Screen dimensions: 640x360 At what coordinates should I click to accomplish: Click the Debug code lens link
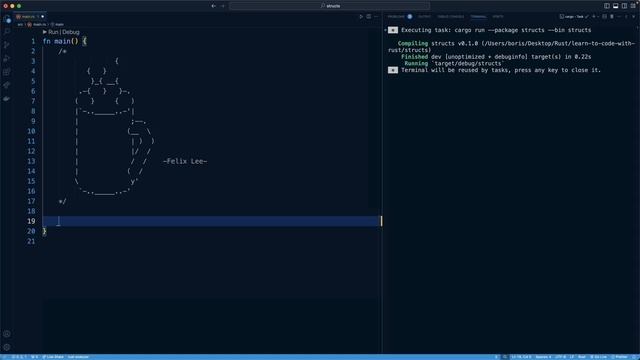coord(71,32)
